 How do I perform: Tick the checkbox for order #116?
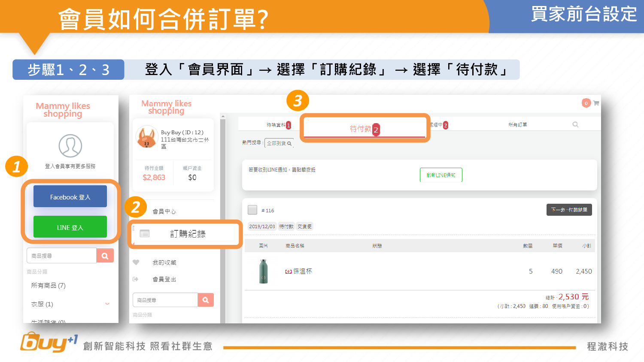(252, 210)
